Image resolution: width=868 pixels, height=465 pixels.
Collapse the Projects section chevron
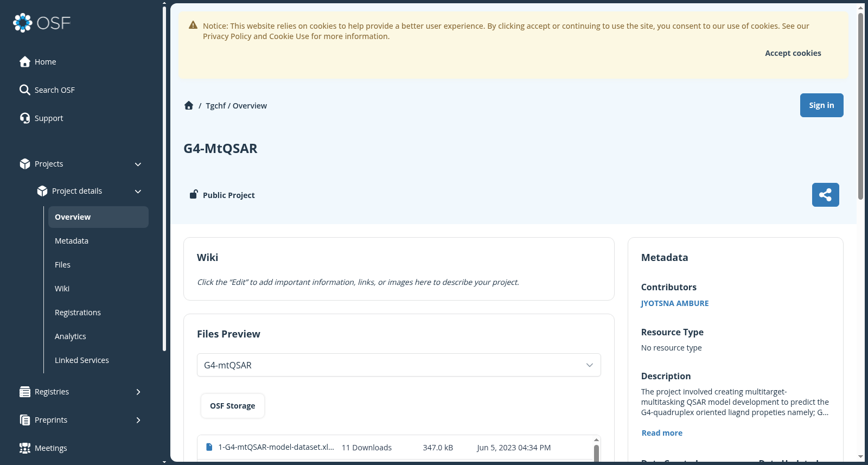coord(138,164)
